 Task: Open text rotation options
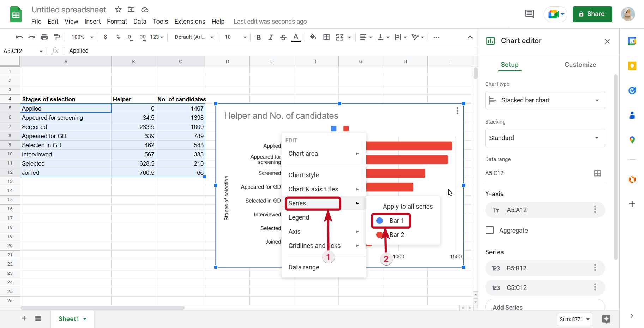click(x=417, y=37)
